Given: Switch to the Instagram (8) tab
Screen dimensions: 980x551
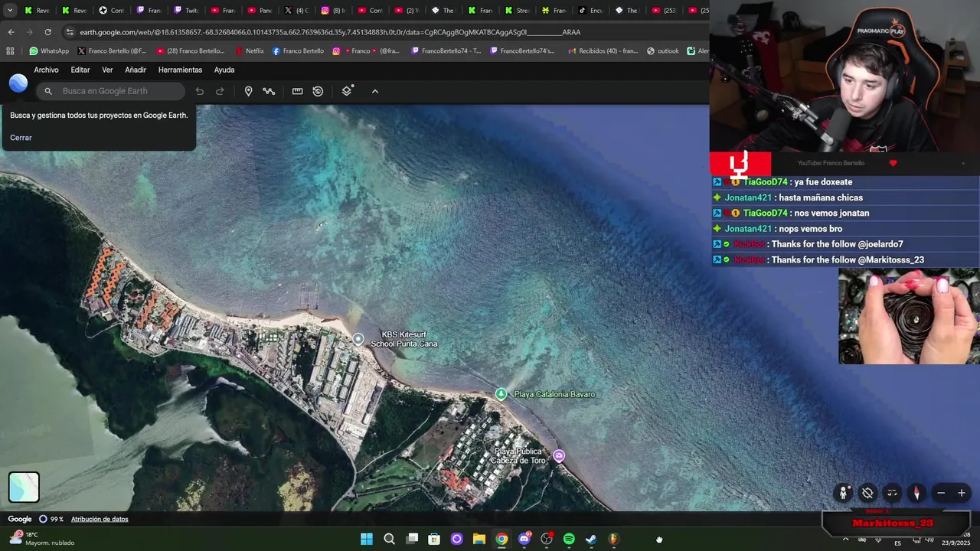Looking at the screenshot, I should click(334, 10).
